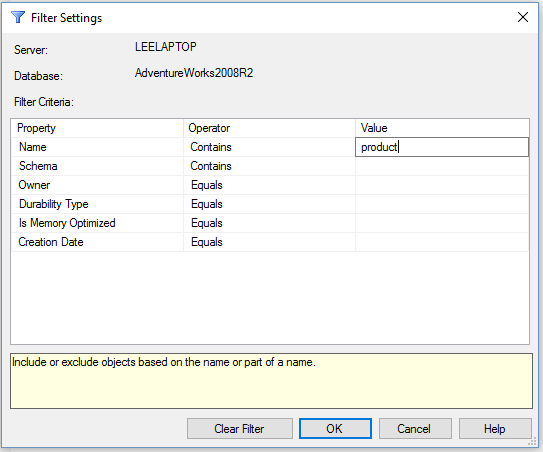
Task: Click the Owner value cell
Action: coord(442,185)
